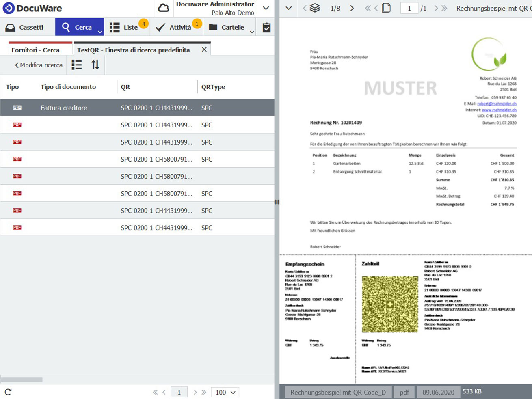Image resolution: width=532 pixels, height=399 pixels.
Task: Go to next results page
Action: click(x=195, y=392)
